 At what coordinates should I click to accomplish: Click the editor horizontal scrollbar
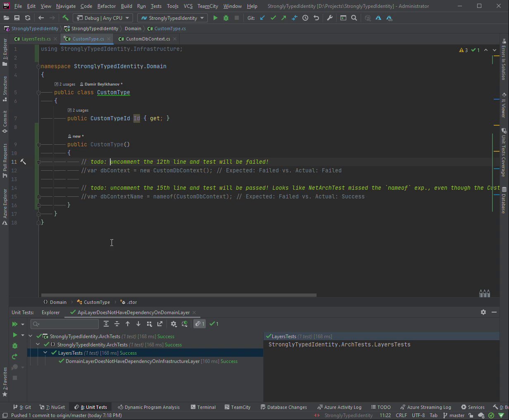coord(178,295)
